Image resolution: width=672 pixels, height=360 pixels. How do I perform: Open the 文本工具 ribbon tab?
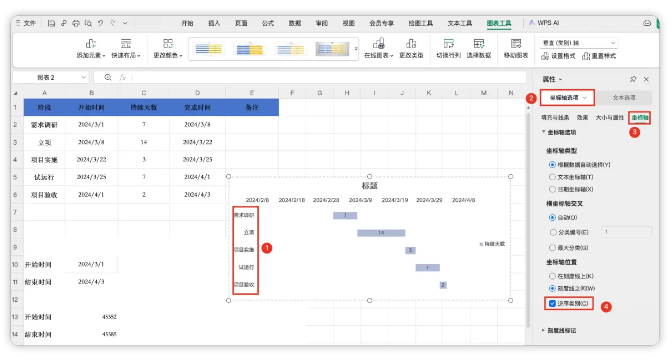click(460, 23)
